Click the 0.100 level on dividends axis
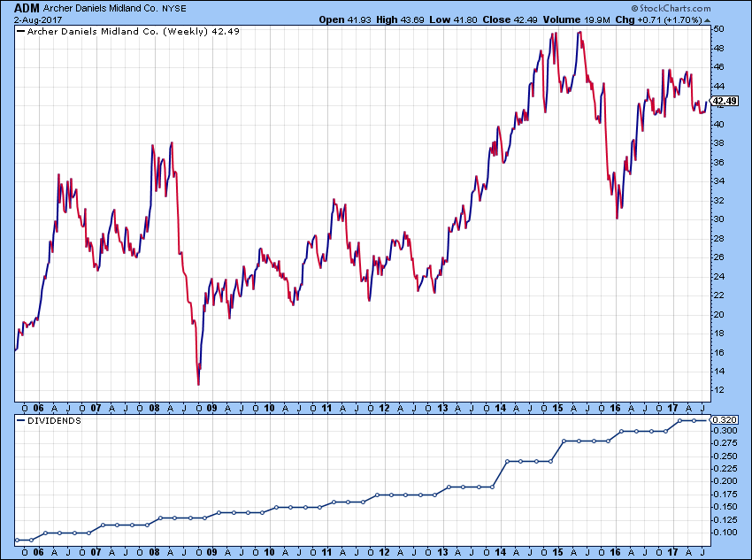Viewport: 752px width, 560px height. (725, 533)
